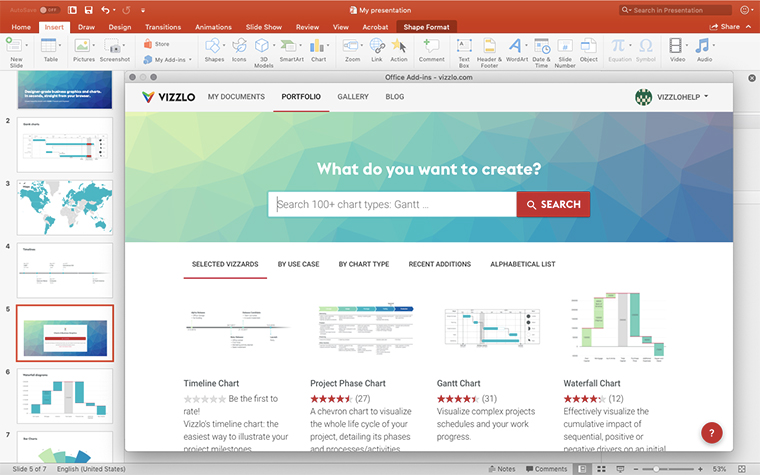Image resolution: width=760 pixels, height=475 pixels.
Task: Insert a SmartArt graphic
Action: coord(289,46)
